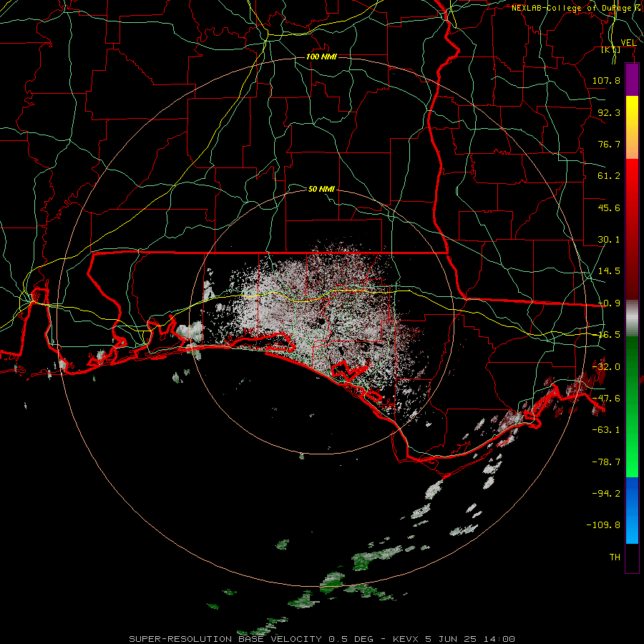Click the -63.1 value on velocity scale

point(606,430)
